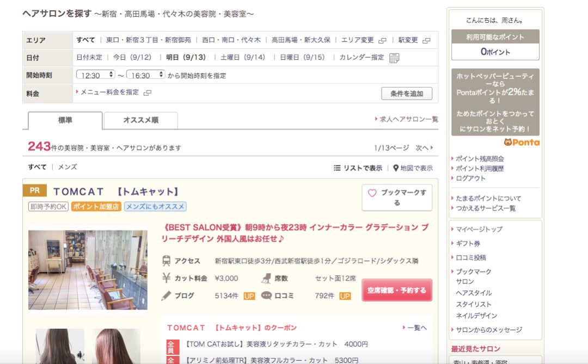Open the TOMCAT 【トムキャット】 salon title

[x=117, y=192]
